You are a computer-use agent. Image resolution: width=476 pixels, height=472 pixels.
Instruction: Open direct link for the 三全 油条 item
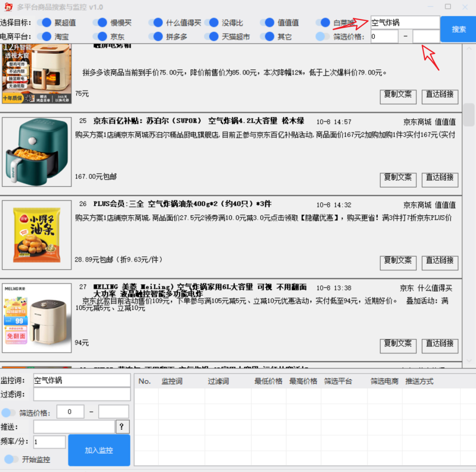click(440, 263)
